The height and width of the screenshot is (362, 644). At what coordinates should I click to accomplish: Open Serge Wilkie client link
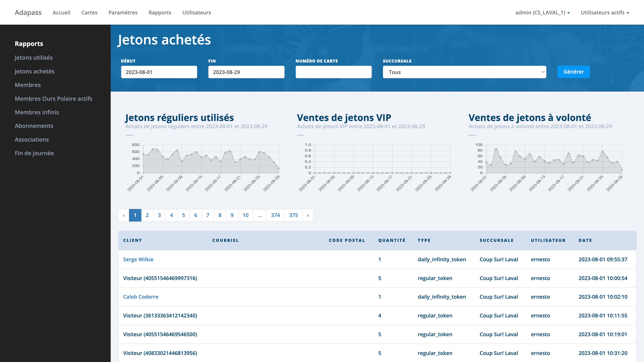(x=138, y=259)
